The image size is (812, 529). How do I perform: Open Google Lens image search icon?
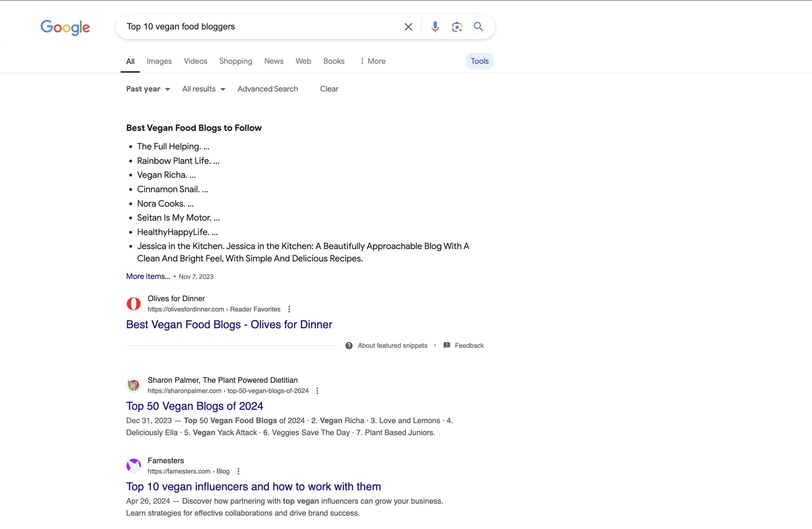click(x=457, y=27)
